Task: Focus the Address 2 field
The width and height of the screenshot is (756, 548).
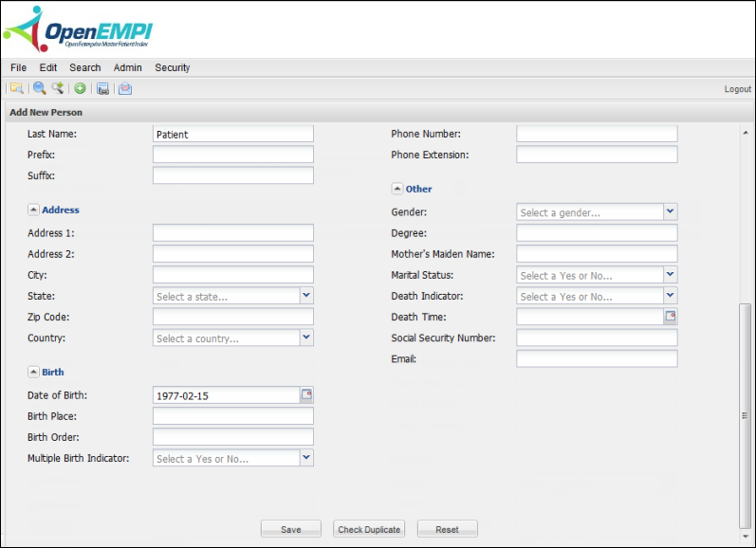Action: tap(233, 253)
